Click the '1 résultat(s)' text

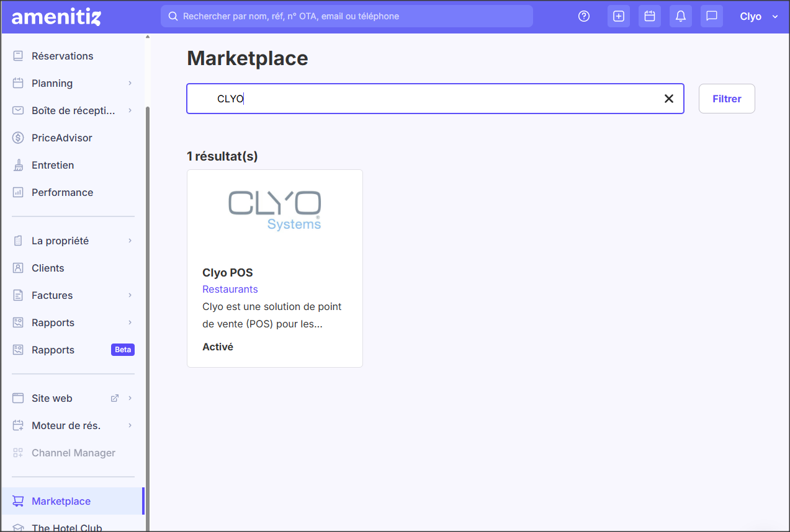222,156
